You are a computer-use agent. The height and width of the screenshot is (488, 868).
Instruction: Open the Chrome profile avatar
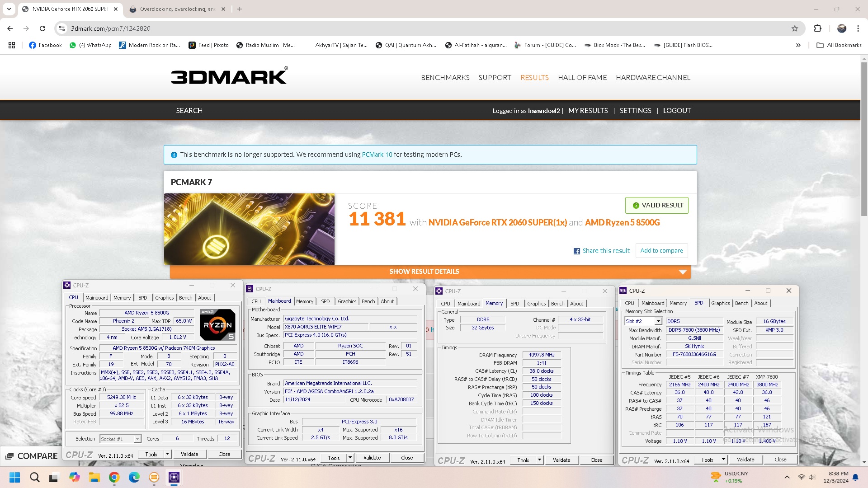841,28
